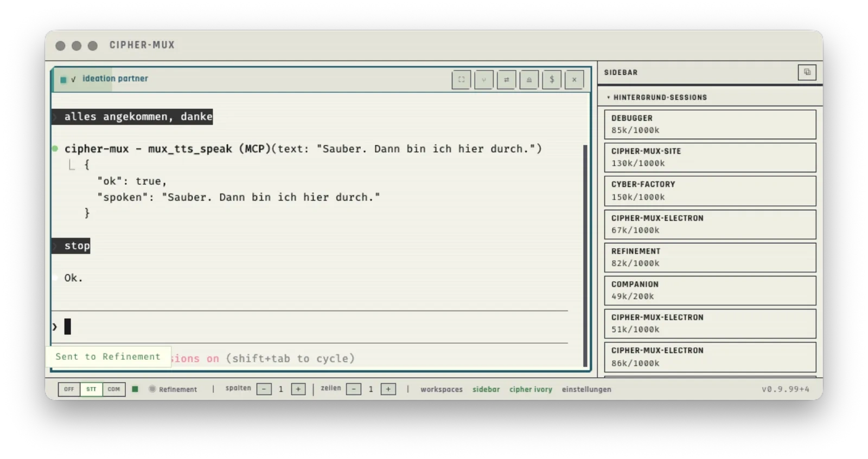Click the mux_tts_speak (MCP) call line
Image resolution: width=868 pixels, height=459 pixels.
pyautogui.click(x=303, y=148)
